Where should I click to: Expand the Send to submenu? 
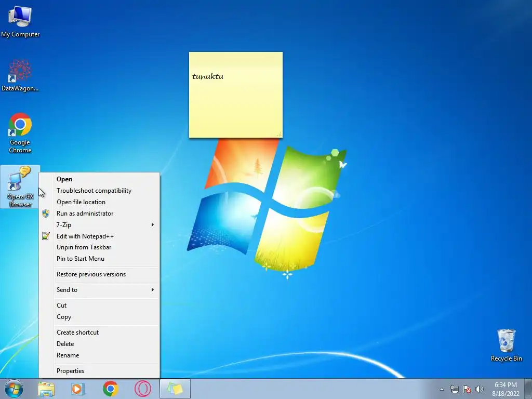coord(99,290)
